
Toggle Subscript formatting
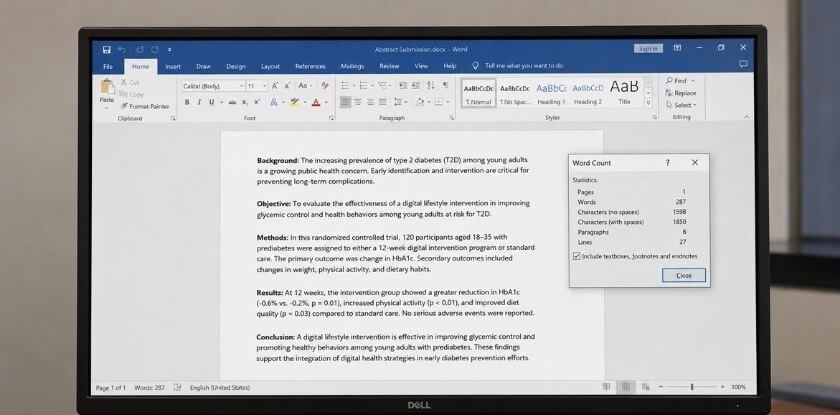244,102
